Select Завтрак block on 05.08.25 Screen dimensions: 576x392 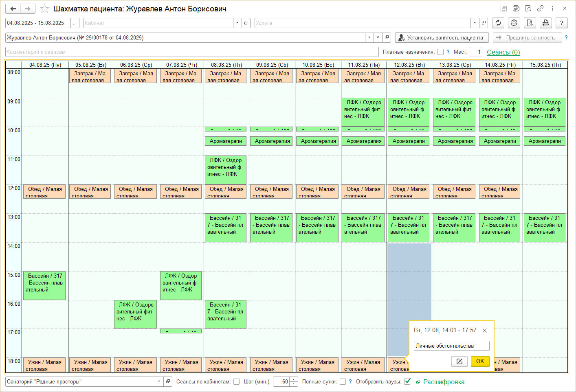tap(90, 77)
